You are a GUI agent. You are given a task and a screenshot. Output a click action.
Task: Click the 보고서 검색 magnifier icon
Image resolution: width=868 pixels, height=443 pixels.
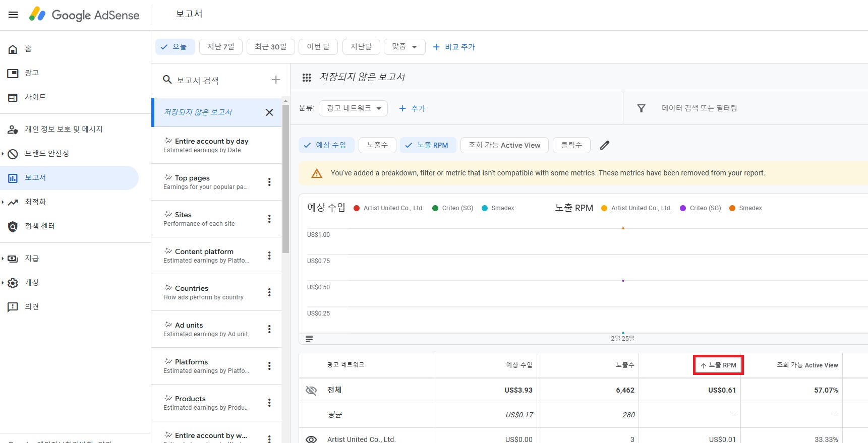click(167, 80)
